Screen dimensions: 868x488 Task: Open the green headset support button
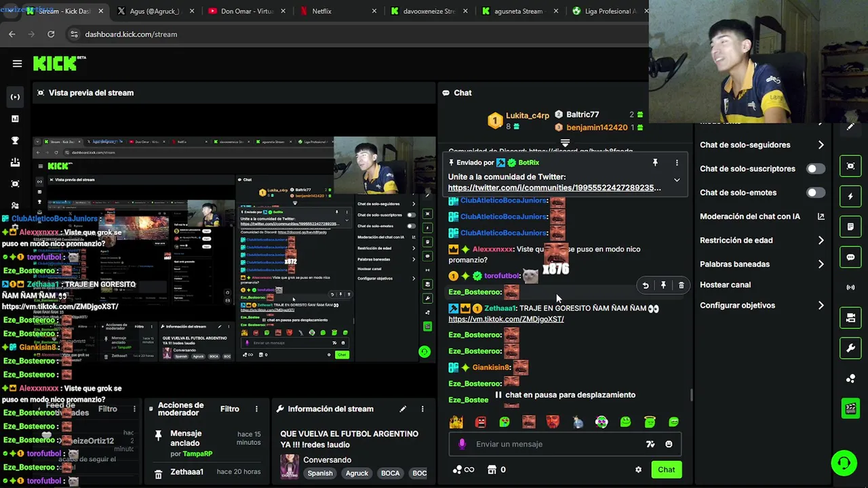tap(844, 464)
